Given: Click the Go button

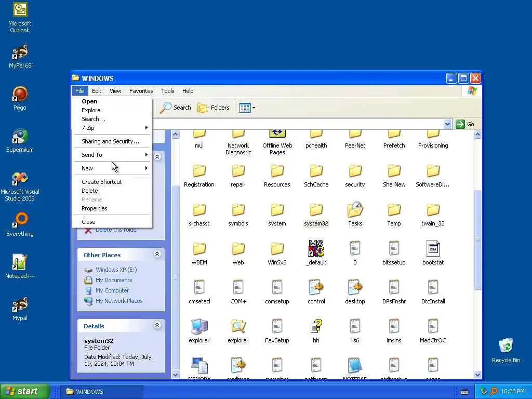Looking at the screenshot, I should coord(465,124).
